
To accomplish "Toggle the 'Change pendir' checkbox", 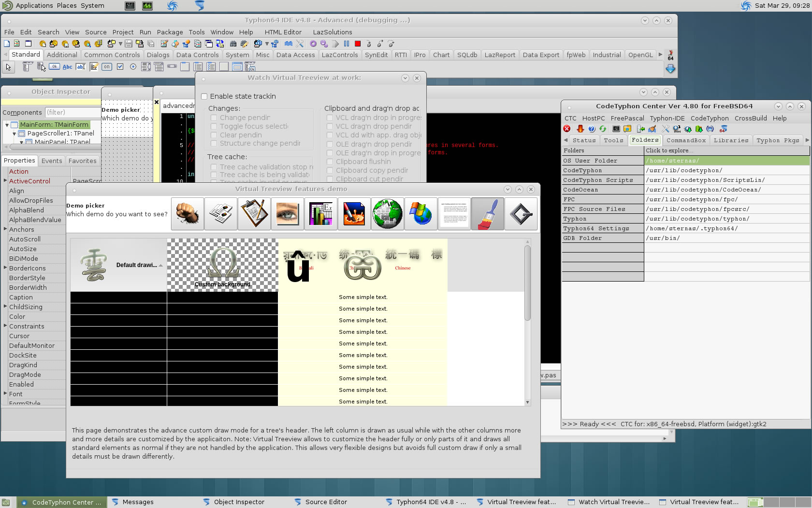I will point(214,118).
